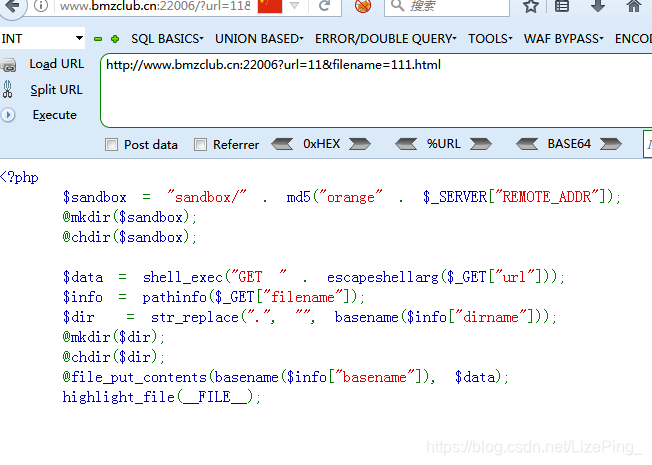Screen dimensions: 652x465
Task: Open the address bar history dropdown arrow
Action: pyautogui.click(x=294, y=6)
